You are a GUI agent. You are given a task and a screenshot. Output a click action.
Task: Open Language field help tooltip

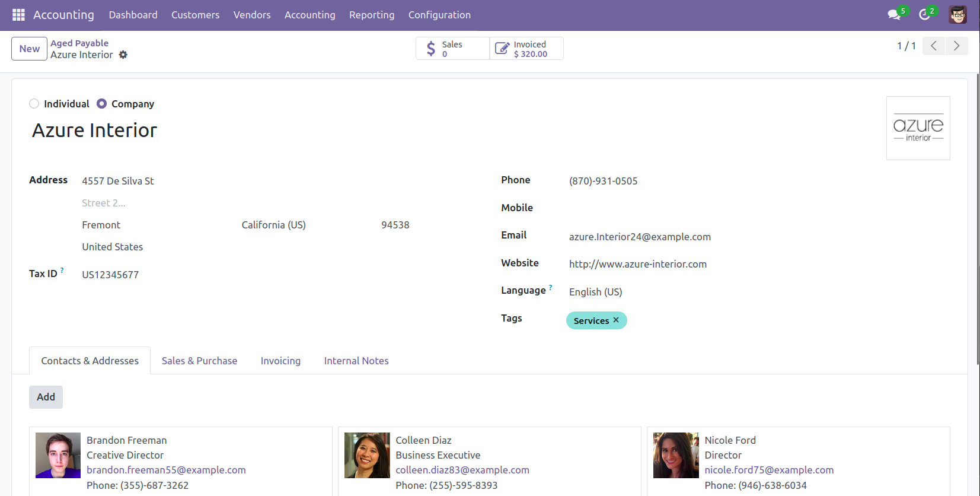(550, 287)
